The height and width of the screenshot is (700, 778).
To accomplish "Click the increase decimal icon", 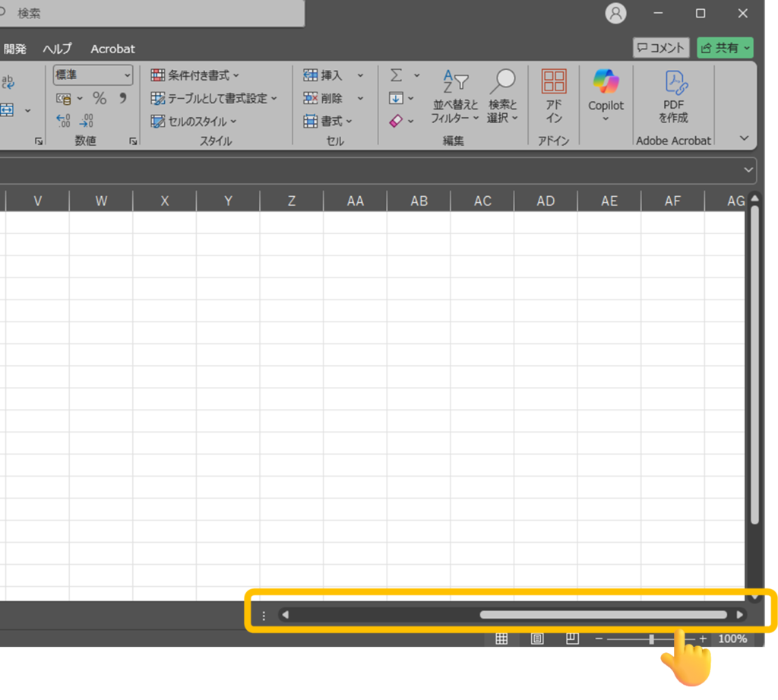I will 64,121.
